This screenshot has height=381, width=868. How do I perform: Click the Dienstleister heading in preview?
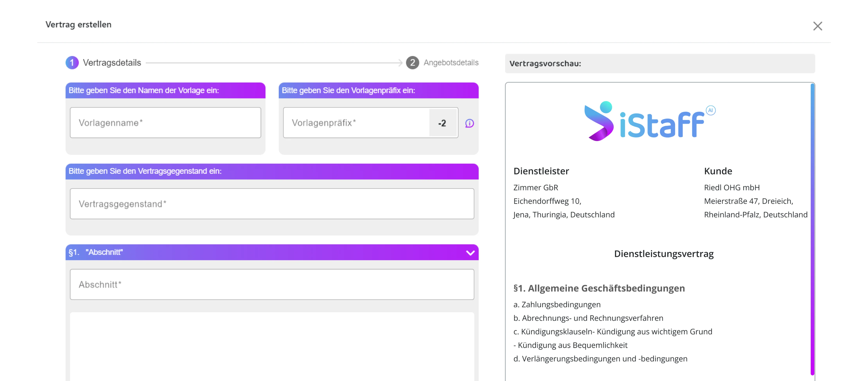pos(541,171)
